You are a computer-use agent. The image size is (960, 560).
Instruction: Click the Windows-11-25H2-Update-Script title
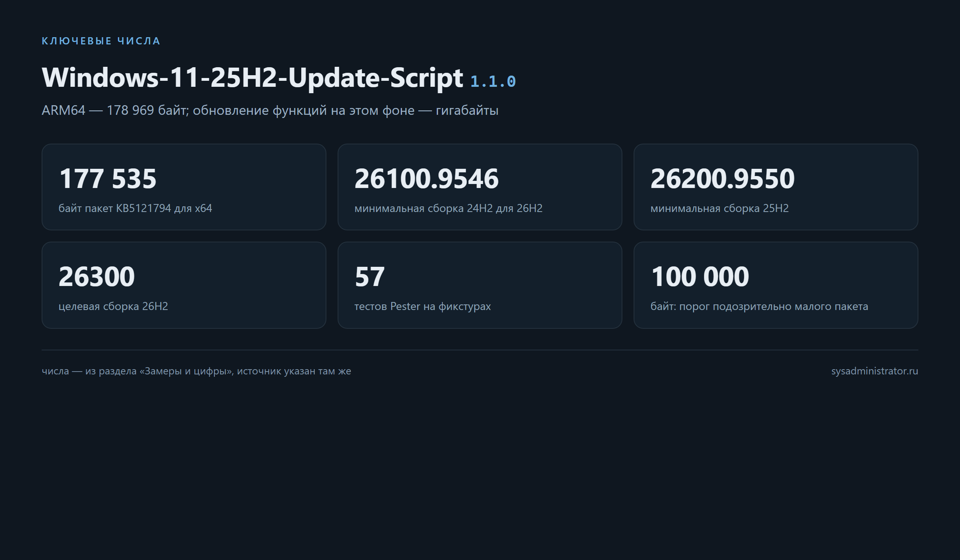(252, 78)
